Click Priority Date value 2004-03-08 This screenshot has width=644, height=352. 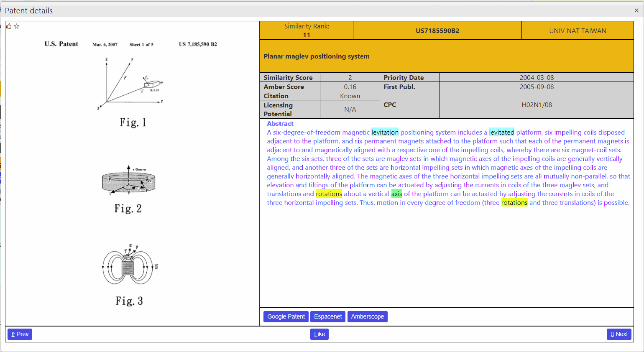[x=537, y=77]
